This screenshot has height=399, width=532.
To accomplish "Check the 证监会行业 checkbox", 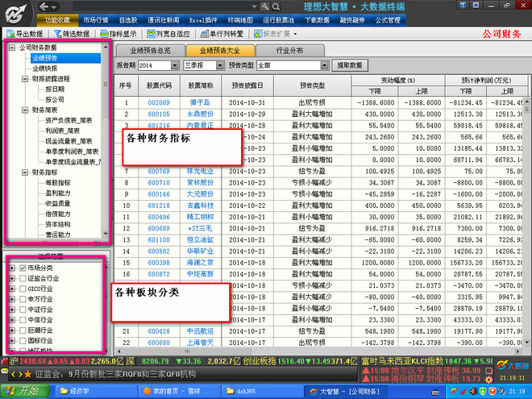I will 23,279.
